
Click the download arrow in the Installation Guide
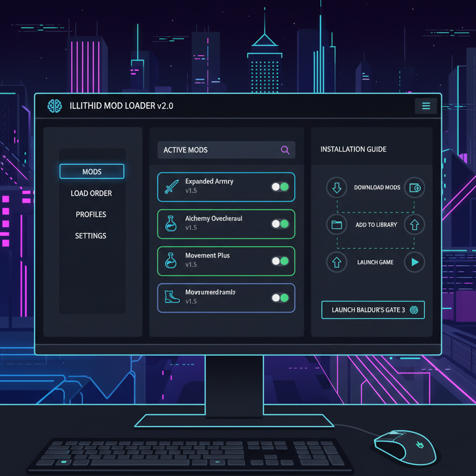click(336, 187)
